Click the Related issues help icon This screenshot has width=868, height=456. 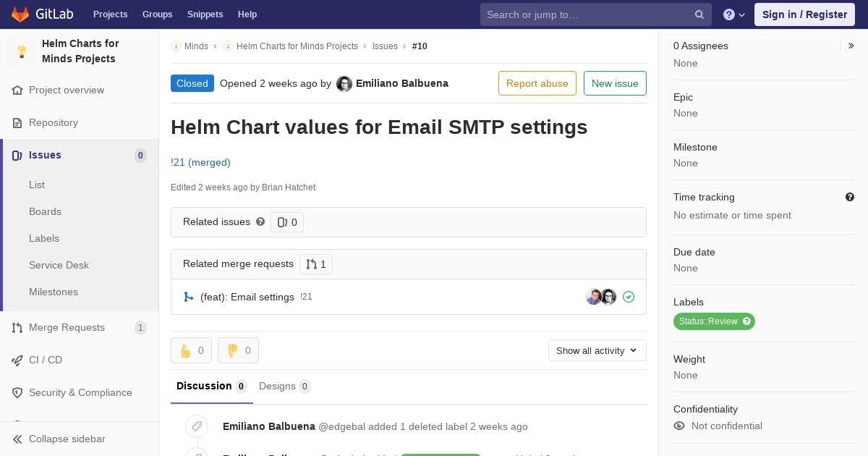tap(260, 221)
